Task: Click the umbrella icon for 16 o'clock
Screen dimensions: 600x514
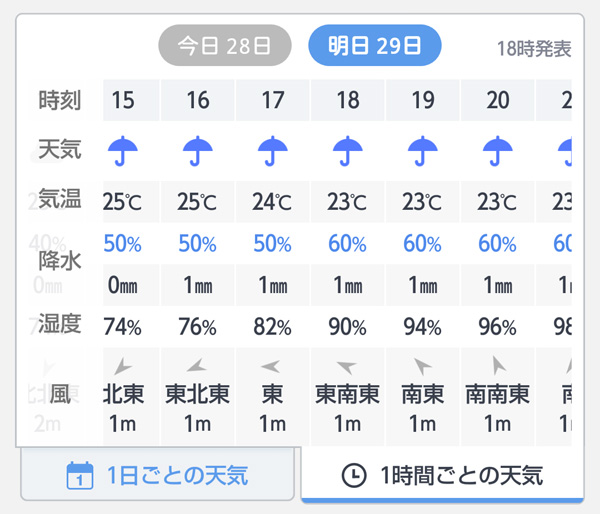Action: tap(198, 151)
